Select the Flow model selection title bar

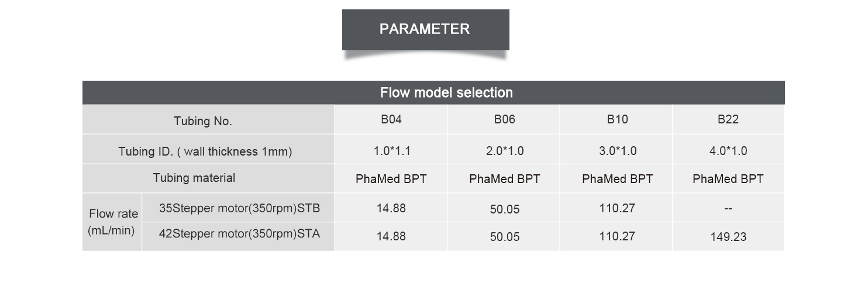pos(433,92)
